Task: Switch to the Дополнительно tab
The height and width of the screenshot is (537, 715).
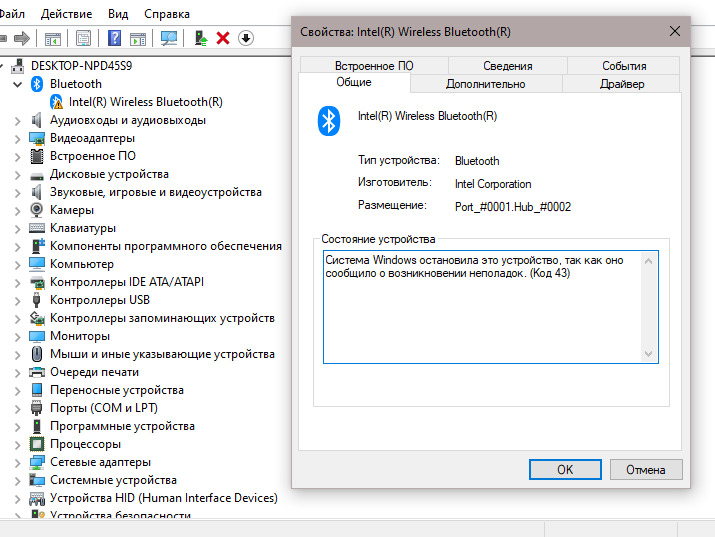Action: point(486,84)
